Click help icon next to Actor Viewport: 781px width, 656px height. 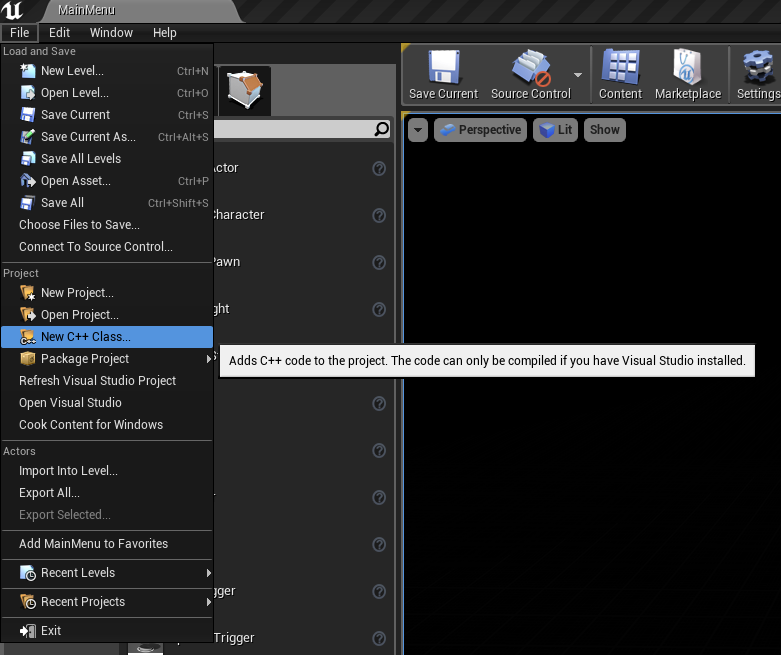[379, 169]
